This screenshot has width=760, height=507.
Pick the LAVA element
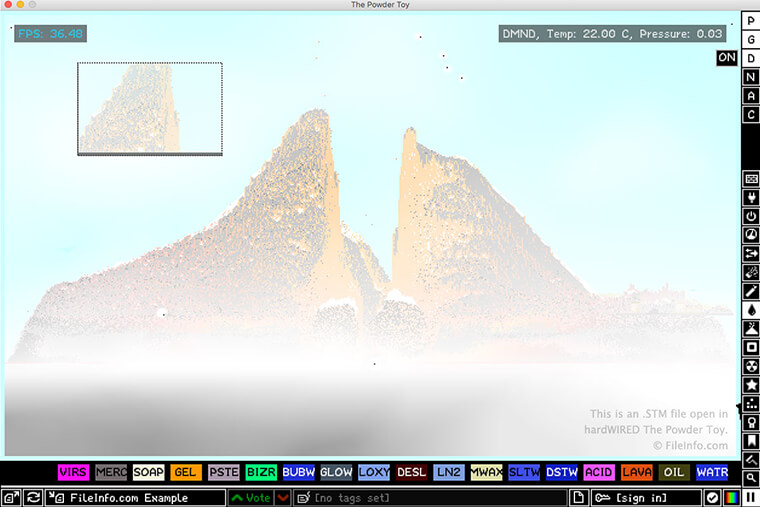(637, 472)
